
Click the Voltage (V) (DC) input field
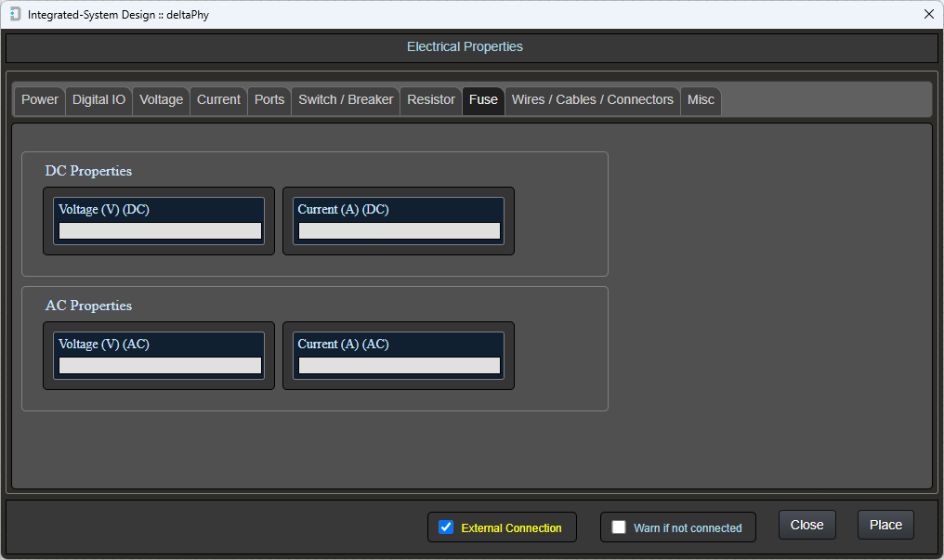(x=160, y=231)
